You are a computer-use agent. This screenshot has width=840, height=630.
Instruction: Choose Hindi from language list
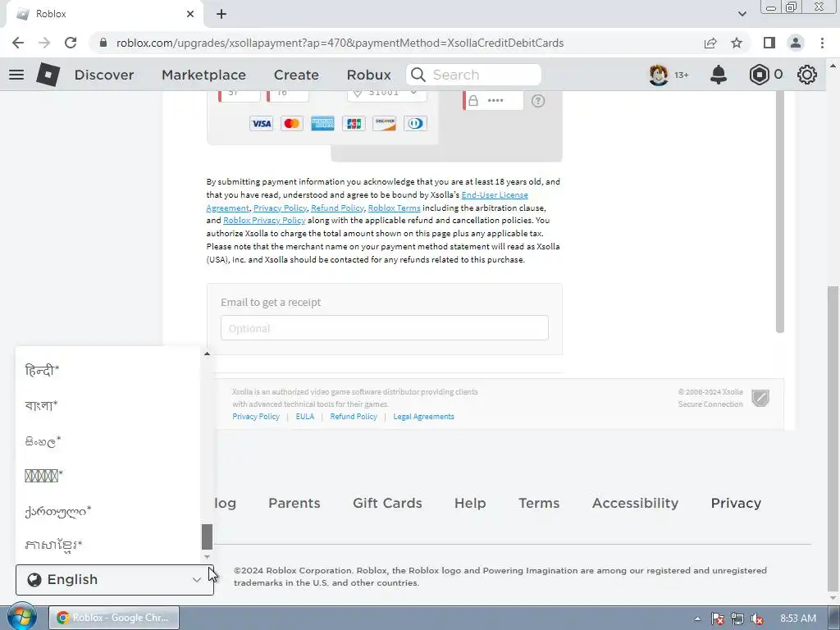42,370
